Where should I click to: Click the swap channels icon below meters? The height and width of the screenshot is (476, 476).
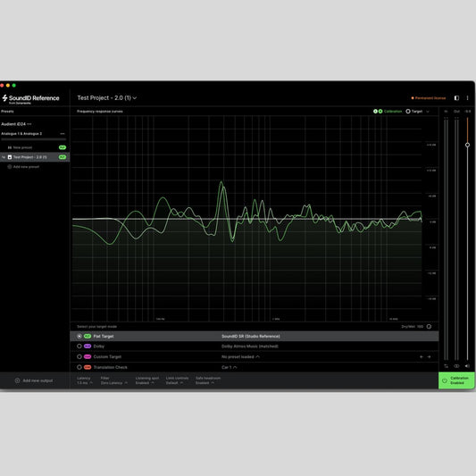coord(446,366)
